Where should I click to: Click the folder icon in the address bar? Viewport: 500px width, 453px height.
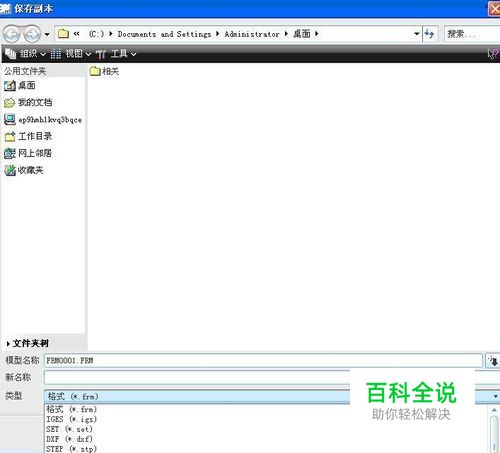click(x=63, y=34)
